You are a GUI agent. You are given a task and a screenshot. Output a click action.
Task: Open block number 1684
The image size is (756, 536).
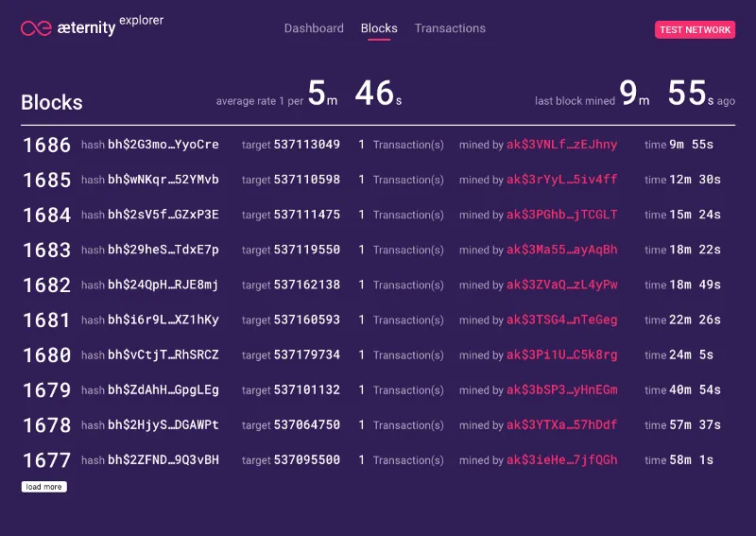tap(46, 215)
